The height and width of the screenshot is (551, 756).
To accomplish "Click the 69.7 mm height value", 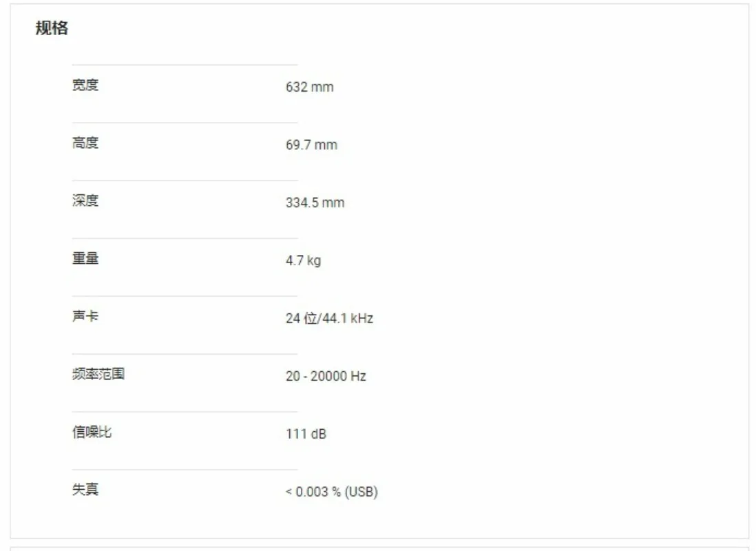I will coord(311,145).
